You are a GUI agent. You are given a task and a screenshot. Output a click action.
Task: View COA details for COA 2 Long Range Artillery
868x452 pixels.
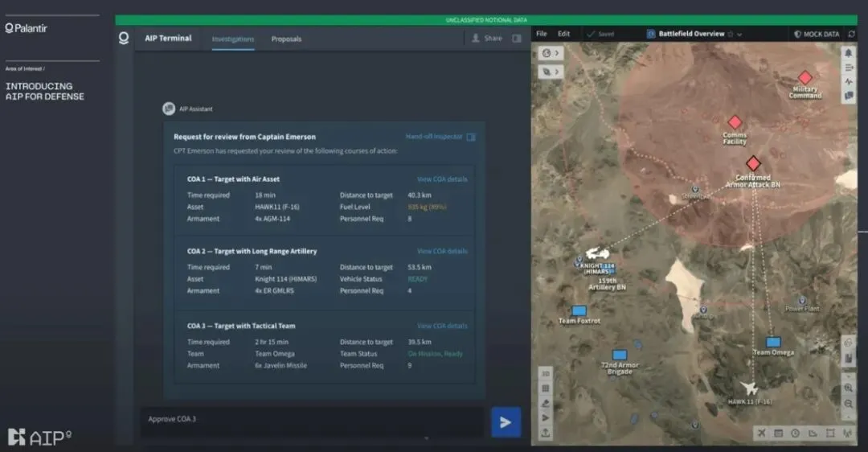pyautogui.click(x=442, y=252)
